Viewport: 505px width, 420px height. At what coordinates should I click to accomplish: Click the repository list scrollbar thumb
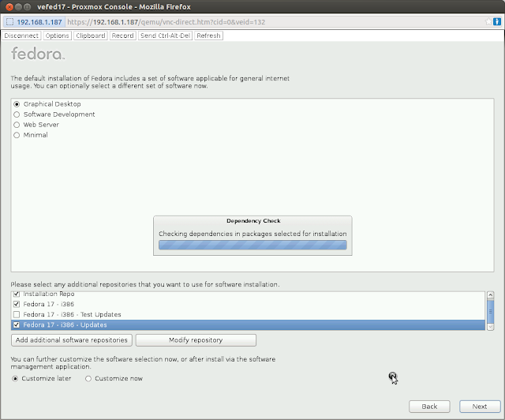tap(490, 311)
